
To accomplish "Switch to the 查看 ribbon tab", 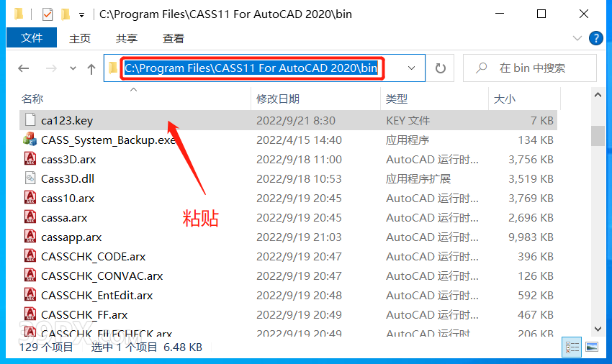I will [x=174, y=38].
